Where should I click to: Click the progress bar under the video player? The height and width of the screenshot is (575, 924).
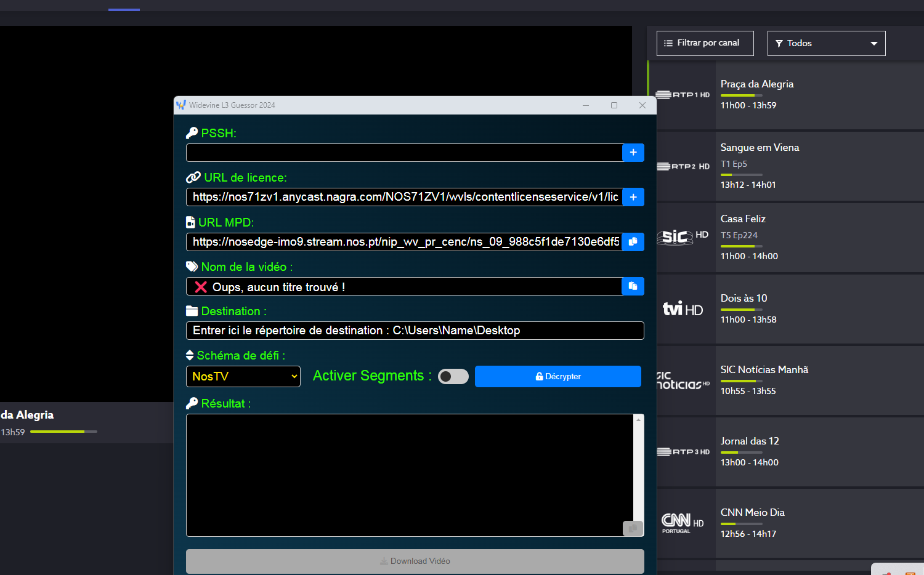click(63, 432)
